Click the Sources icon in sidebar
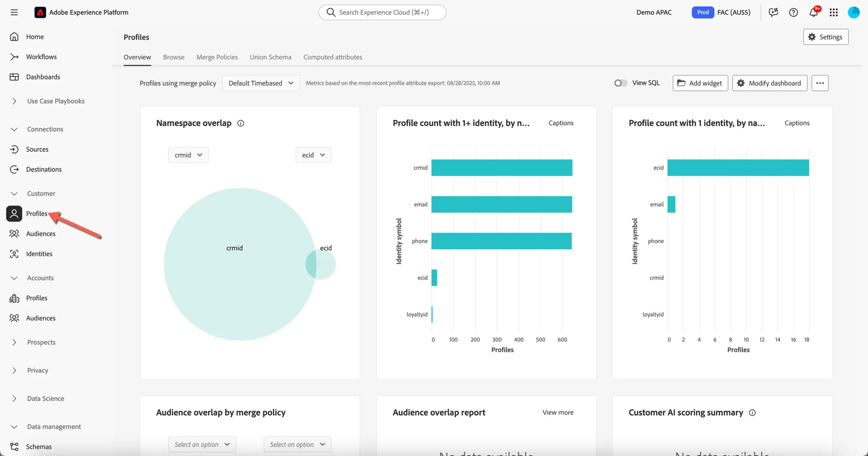 click(14, 149)
